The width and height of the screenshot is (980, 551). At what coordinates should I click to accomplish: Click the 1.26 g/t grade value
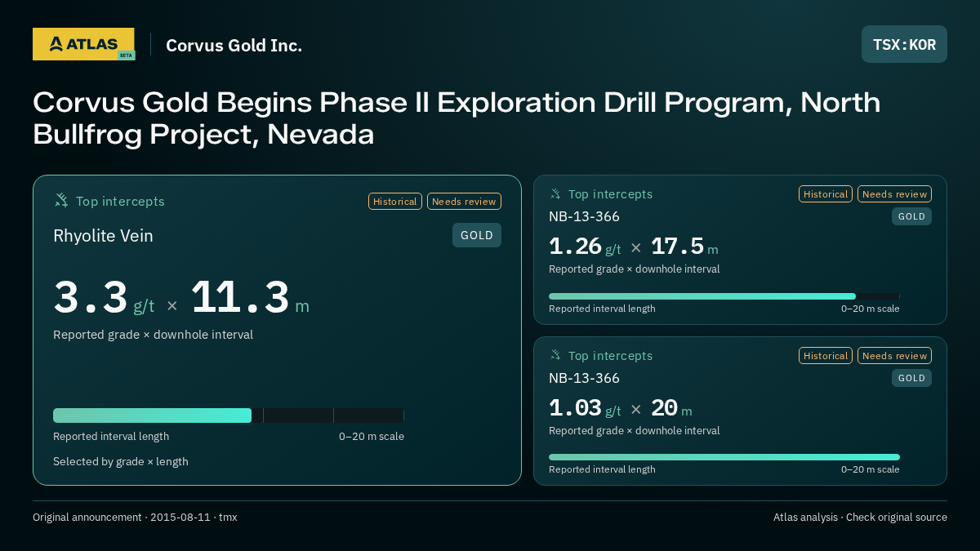585,247
